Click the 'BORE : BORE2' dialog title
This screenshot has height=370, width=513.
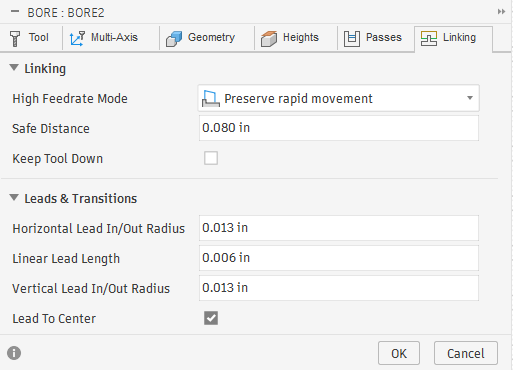point(66,13)
